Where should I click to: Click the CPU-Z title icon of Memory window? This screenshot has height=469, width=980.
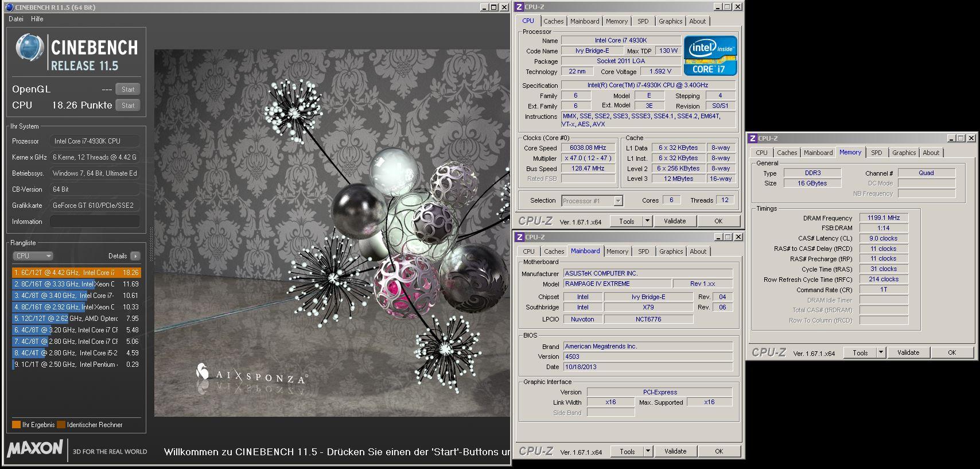point(753,138)
